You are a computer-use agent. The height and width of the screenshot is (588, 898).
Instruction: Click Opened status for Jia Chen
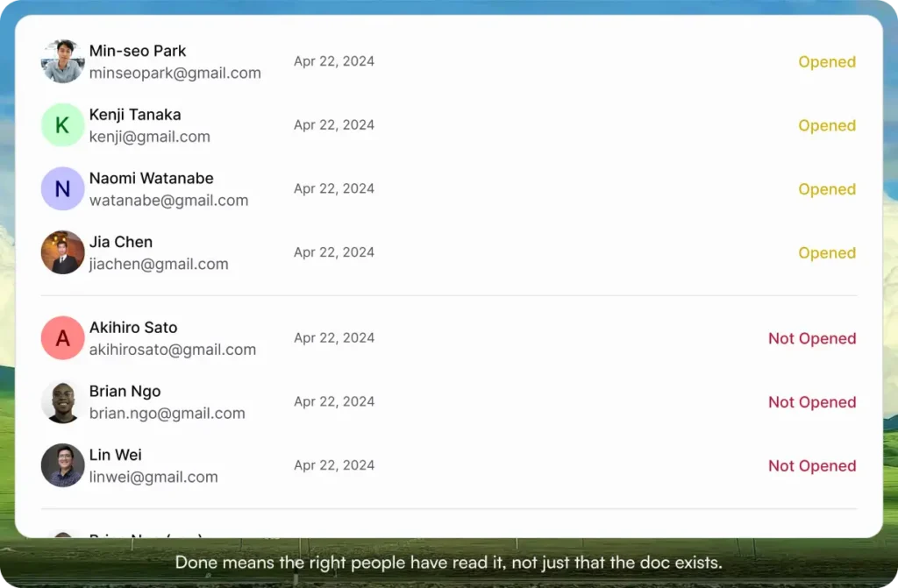[x=827, y=253]
